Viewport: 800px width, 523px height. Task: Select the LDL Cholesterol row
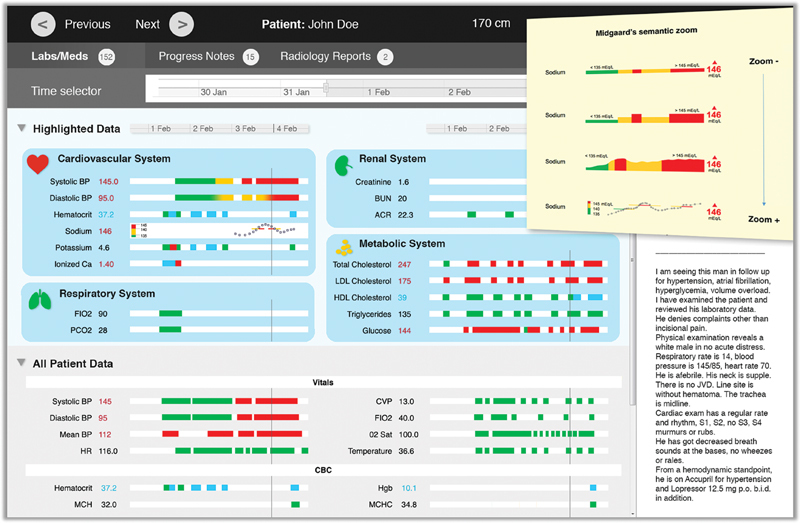click(x=471, y=281)
